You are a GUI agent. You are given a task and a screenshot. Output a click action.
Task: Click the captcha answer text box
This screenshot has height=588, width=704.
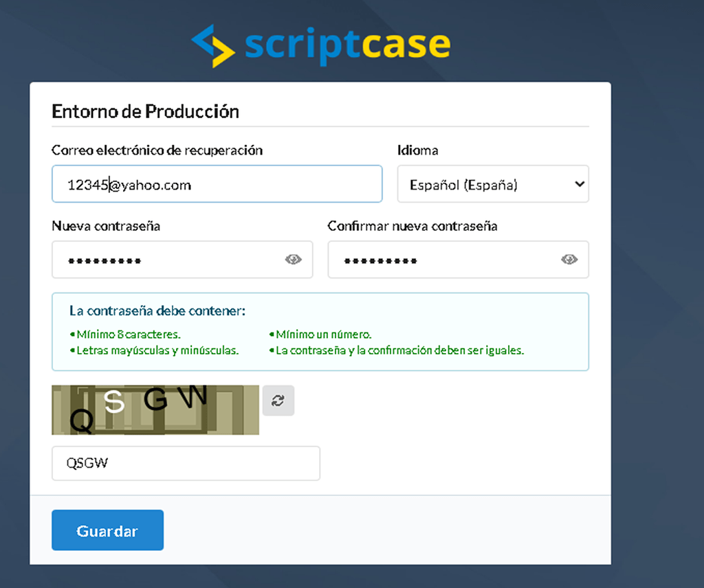186,463
